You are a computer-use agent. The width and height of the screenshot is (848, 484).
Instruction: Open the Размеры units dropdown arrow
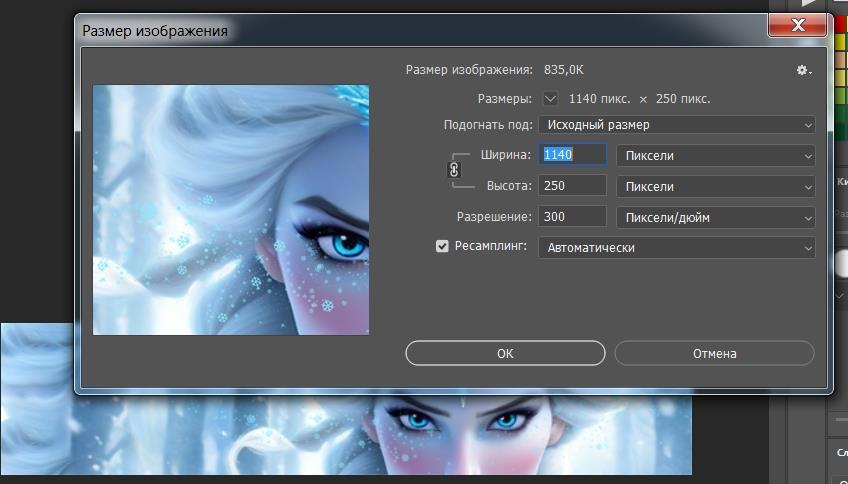click(x=550, y=99)
